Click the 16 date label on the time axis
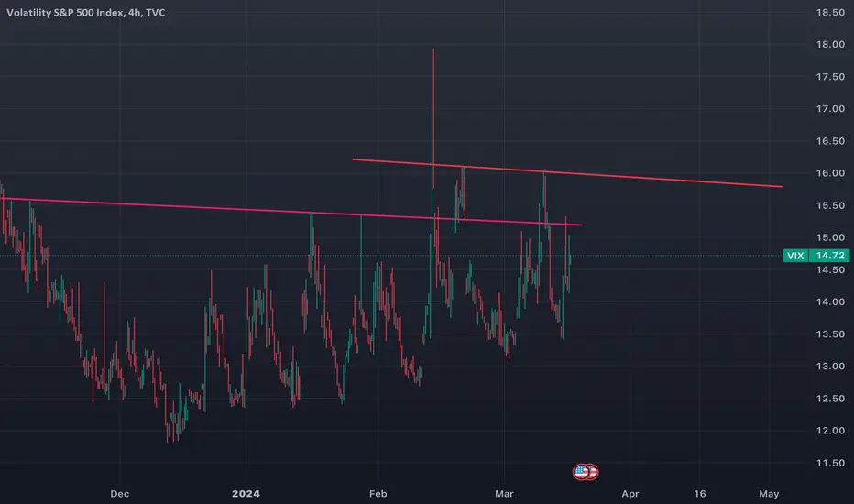 pos(700,494)
